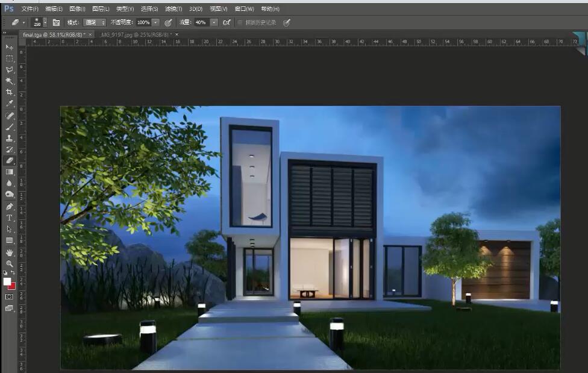Open the opacity slider dropdown arrow

(156, 22)
